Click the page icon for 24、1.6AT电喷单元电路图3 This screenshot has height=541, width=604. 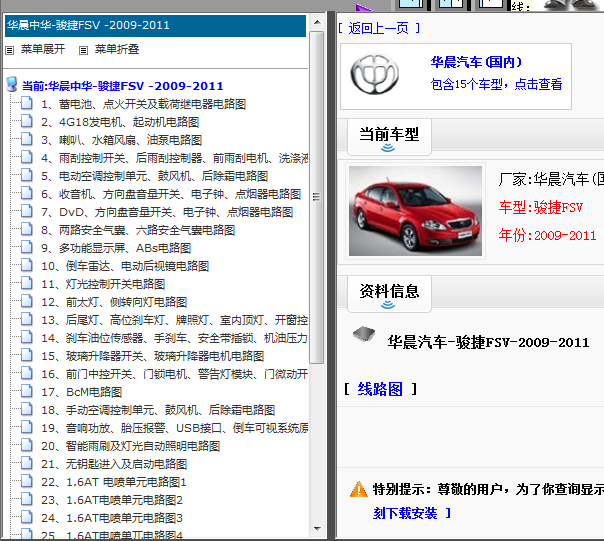coord(27,517)
